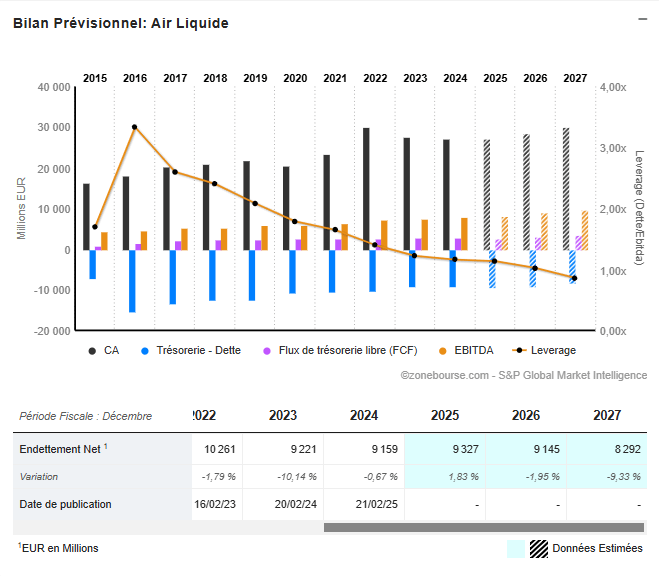This screenshot has height=576, width=659.
Task: Toggle the EBITDA legend series
Action: click(466, 350)
